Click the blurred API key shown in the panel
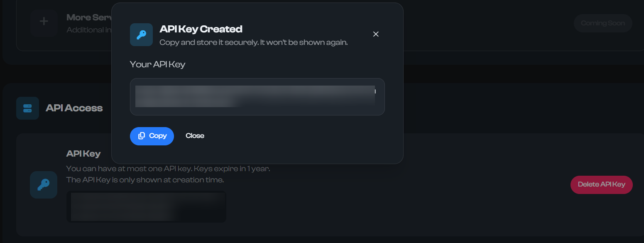The image size is (644, 243). [146, 206]
